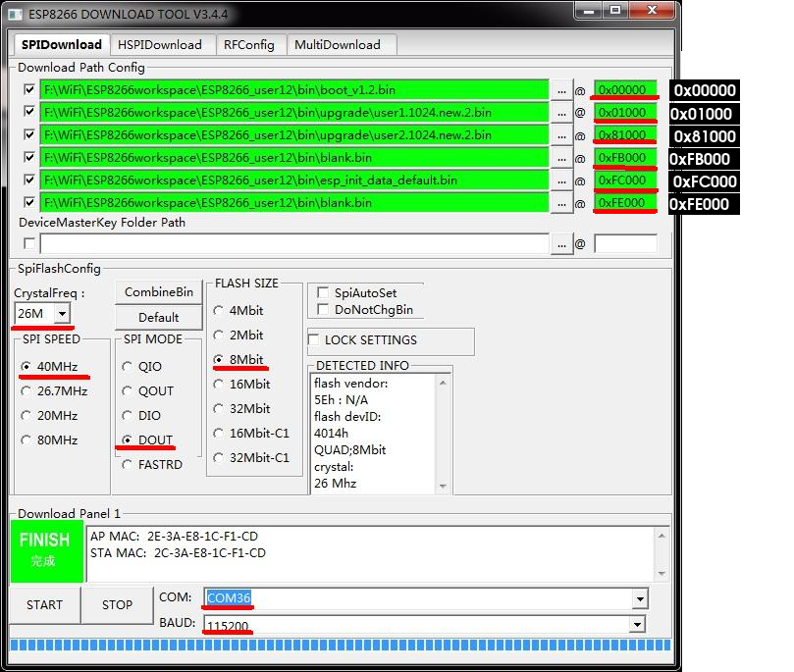This screenshot has height=672, width=794.
Task: Switch to the HSPIDownload tab
Action: [x=160, y=44]
